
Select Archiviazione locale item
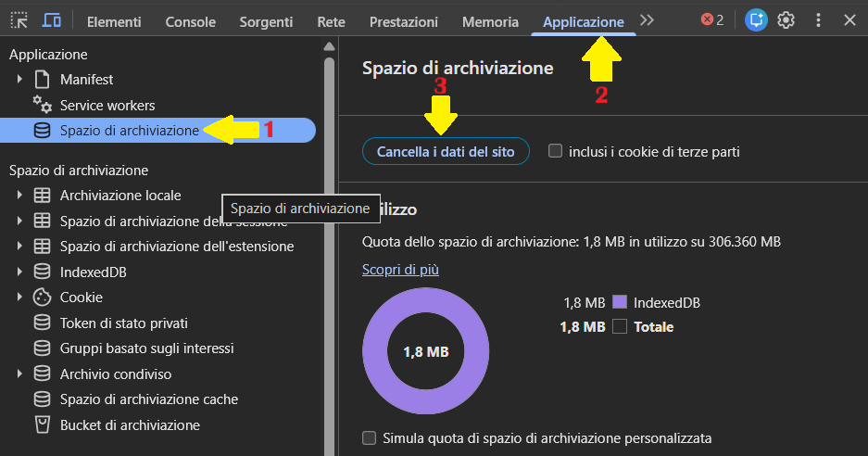(x=120, y=195)
